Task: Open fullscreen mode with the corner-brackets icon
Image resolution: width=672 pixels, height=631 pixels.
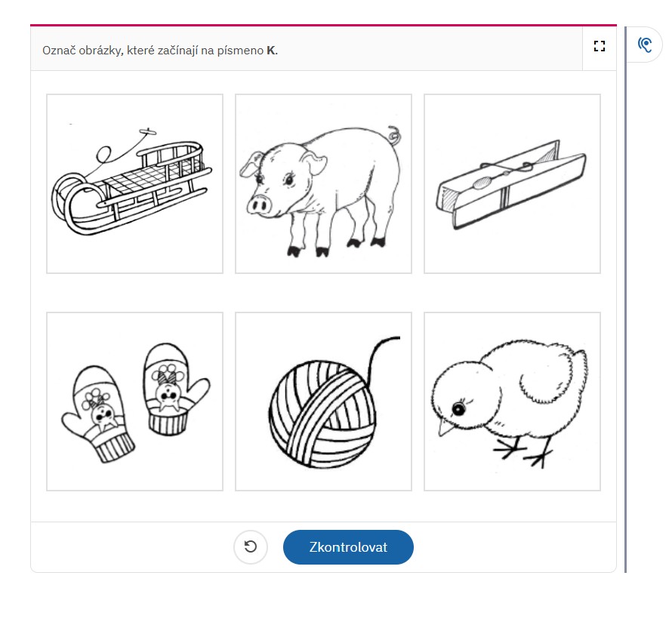Action: (600, 46)
